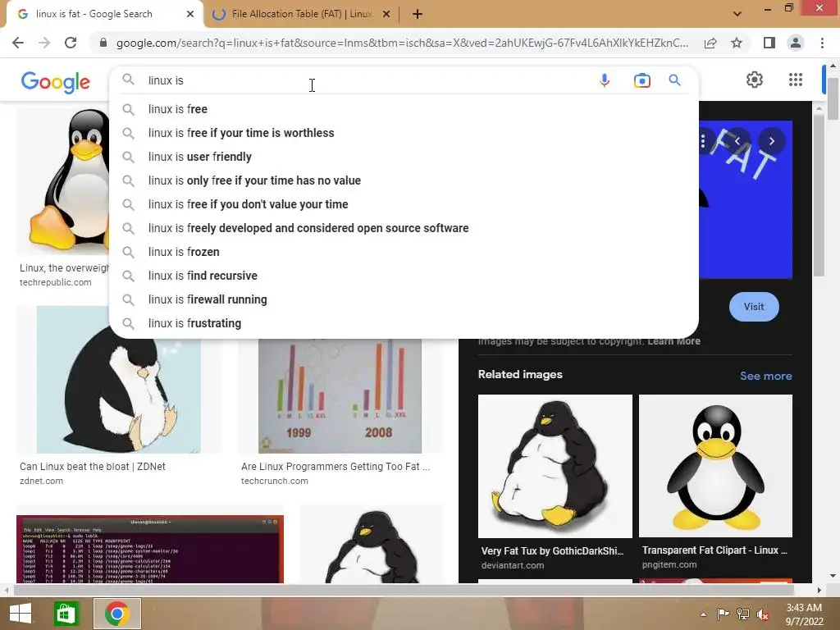Click the blue search magnifier button
Screen dimensions: 840x630
click(674, 80)
